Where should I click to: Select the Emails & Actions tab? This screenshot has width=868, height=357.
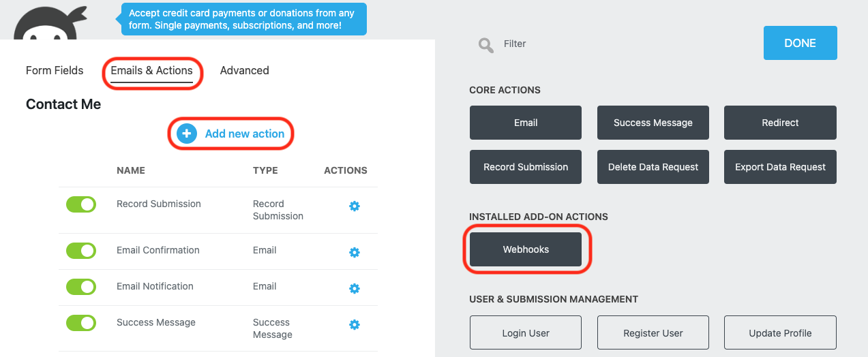(151, 70)
